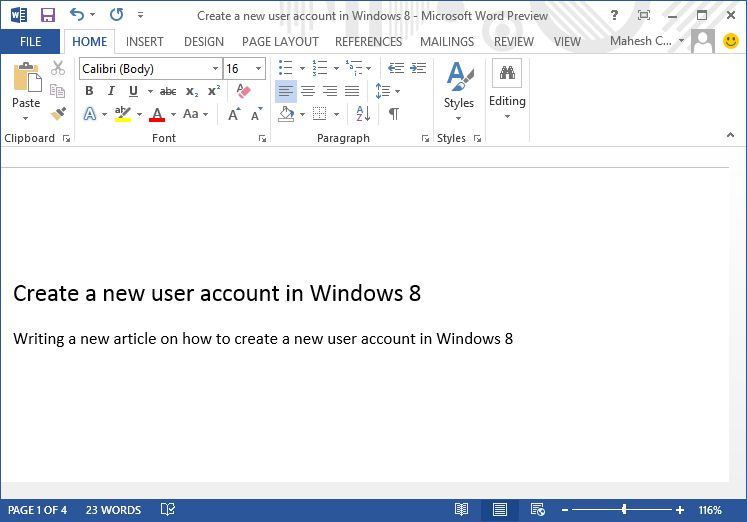Viewport: 747px width, 522px height.
Task: Activate the Format Painter brush
Action: (x=58, y=113)
